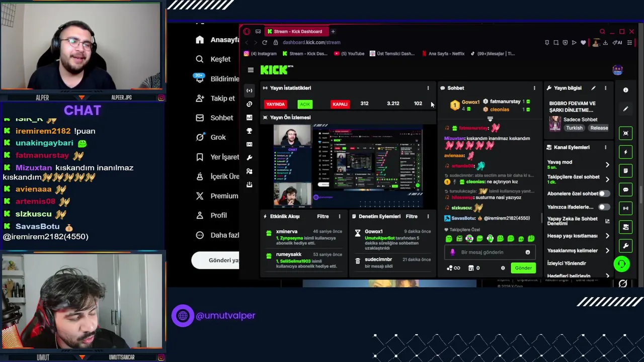Send the message with Gönder button
Screen dimensions: 644x362
[x=523, y=268]
